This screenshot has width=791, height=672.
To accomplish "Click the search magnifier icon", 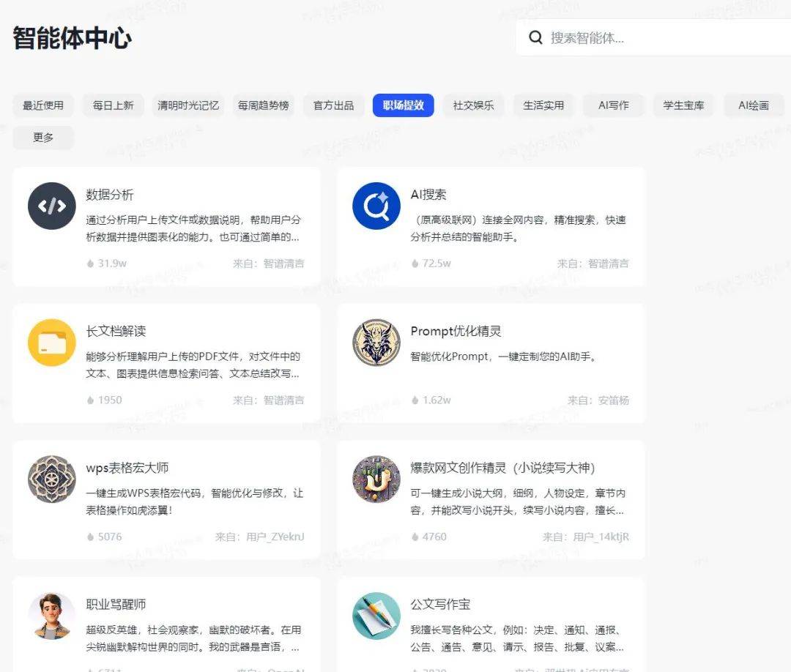I will pyautogui.click(x=535, y=37).
